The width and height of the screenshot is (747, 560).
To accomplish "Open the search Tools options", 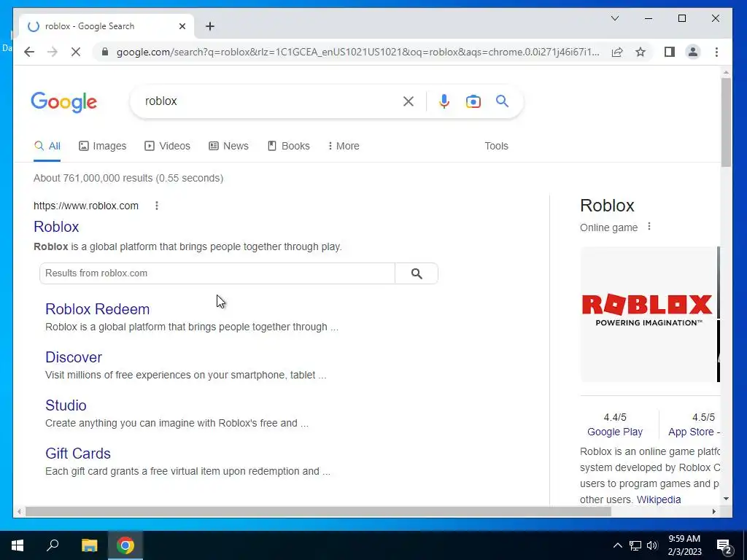I will (x=496, y=146).
